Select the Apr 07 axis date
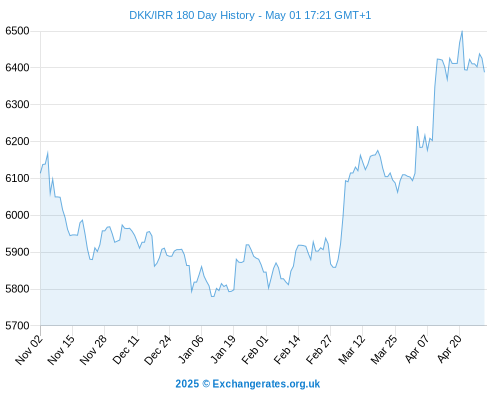The width and height of the screenshot is (495, 400). tap(417, 349)
